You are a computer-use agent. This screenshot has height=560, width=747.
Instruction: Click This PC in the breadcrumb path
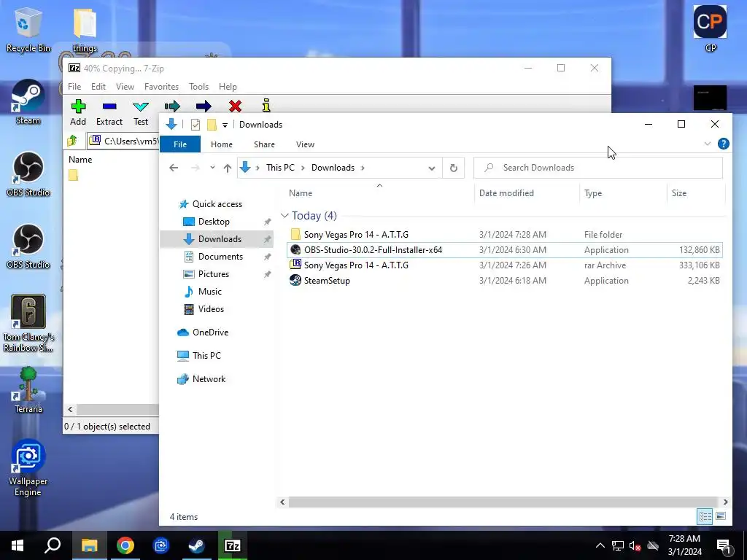click(280, 168)
